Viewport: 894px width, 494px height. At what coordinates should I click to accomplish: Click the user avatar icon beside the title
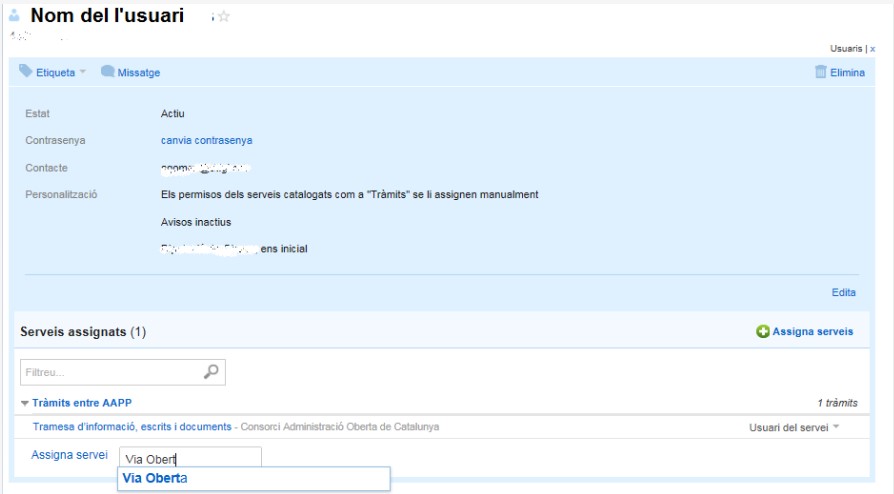coord(14,17)
